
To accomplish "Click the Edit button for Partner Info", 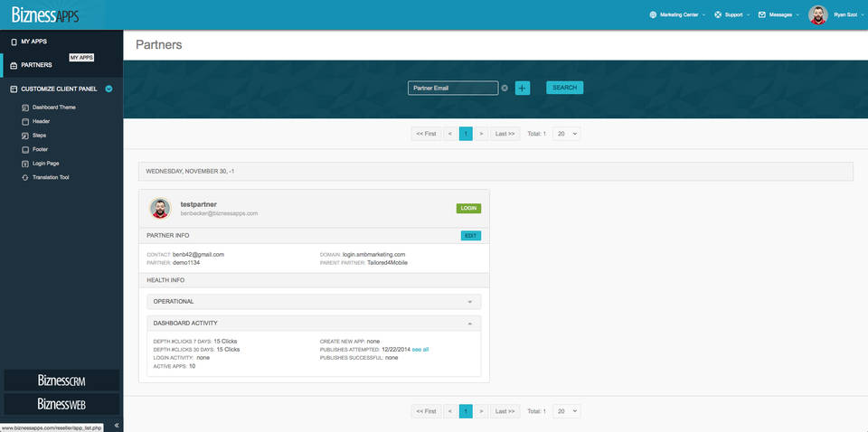I will pos(470,236).
